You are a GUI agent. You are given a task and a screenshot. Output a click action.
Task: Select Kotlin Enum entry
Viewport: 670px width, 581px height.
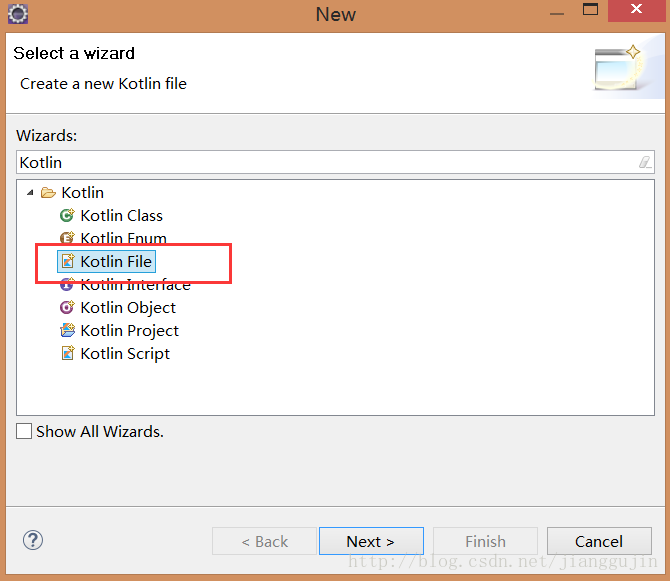pos(123,238)
